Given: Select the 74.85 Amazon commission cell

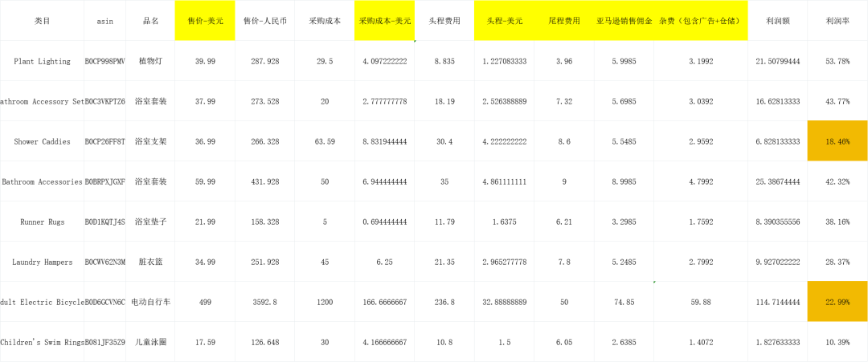Looking at the screenshot, I should pos(624,302).
